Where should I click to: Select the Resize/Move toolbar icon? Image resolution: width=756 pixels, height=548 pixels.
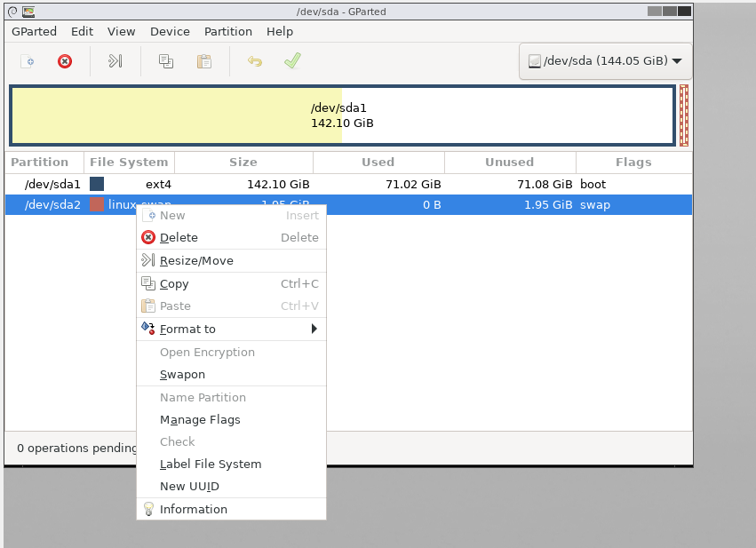[x=115, y=61]
